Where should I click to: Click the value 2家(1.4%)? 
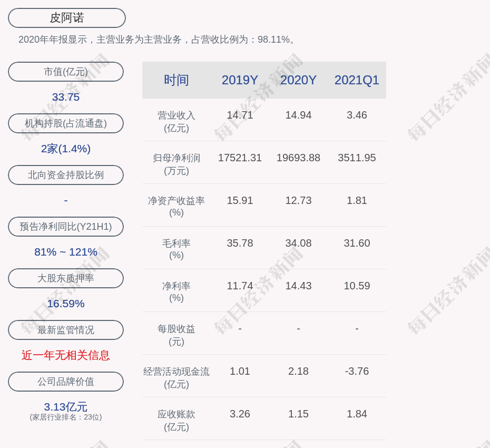tap(66, 149)
